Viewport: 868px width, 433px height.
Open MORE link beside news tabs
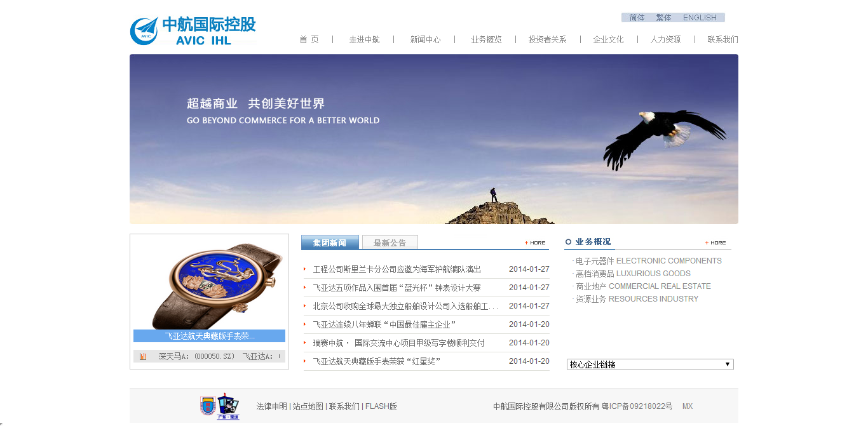coord(535,243)
